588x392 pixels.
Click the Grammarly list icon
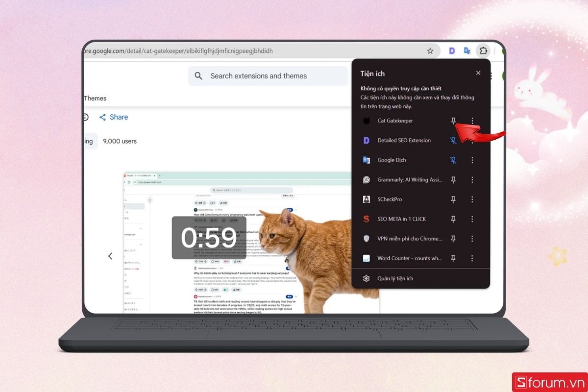tap(366, 180)
